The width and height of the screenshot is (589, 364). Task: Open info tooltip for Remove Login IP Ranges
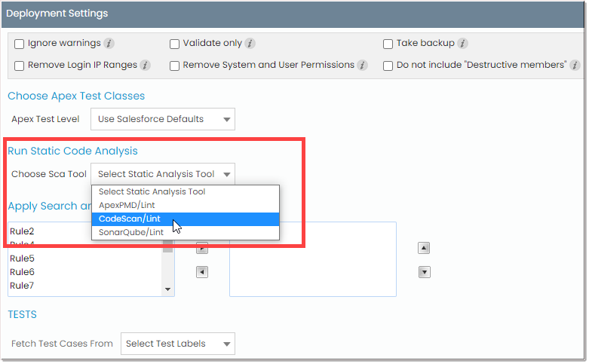pyautogui.click(x=145, y=66)
